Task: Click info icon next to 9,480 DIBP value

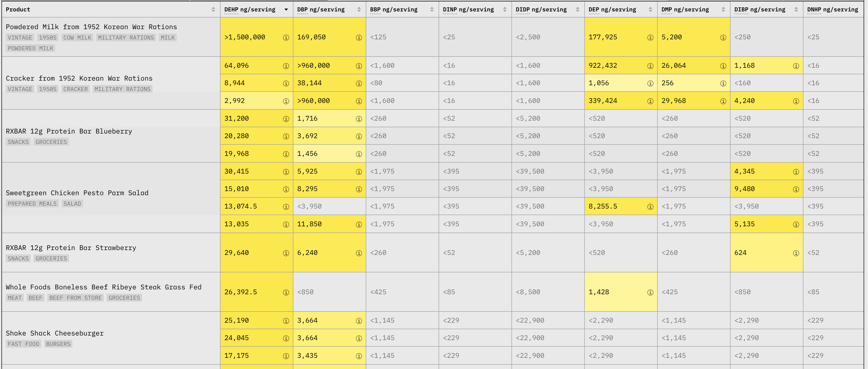Action: pos(796,189)
